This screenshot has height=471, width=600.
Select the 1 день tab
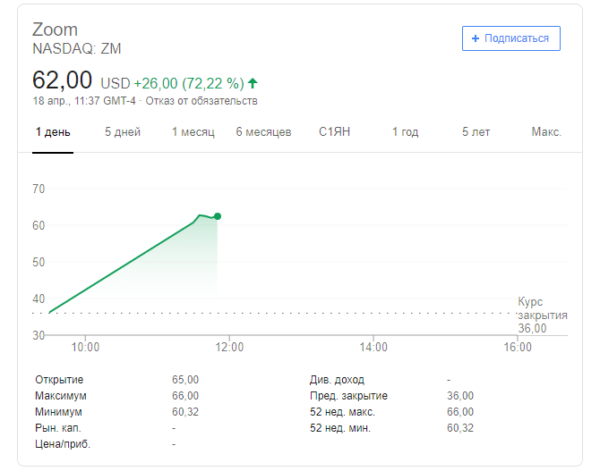(53, 132)
